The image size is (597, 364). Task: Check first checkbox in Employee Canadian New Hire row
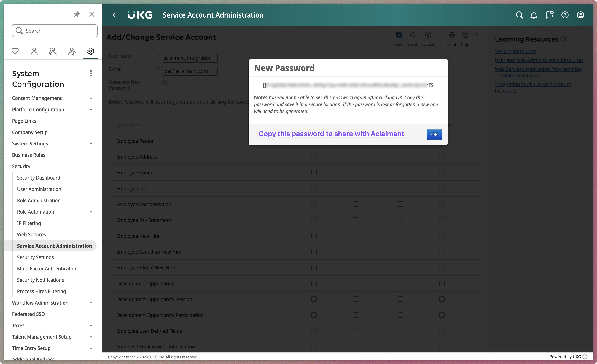[314, 252]
